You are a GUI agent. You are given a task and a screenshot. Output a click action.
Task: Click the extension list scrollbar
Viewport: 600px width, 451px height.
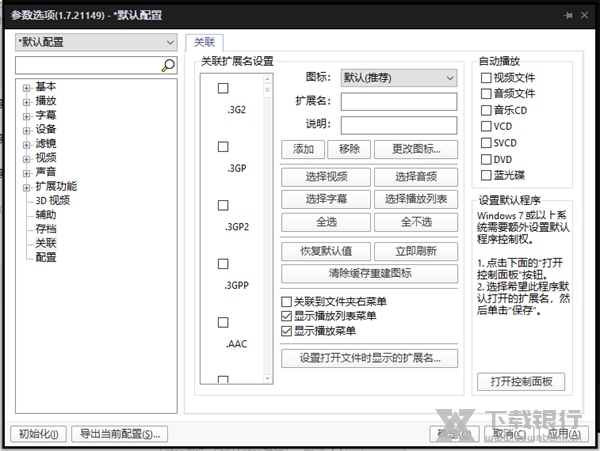[x=267, y=230]
